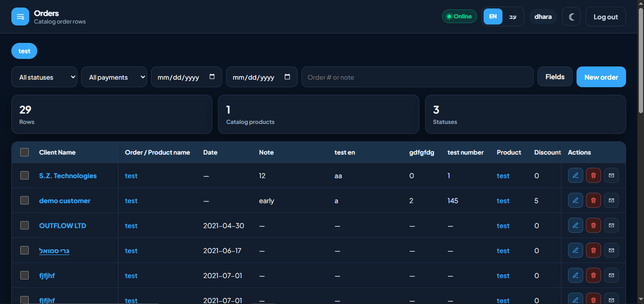Open the second date filter picker
The image size is (644, 304).
[x=287, y=77]
